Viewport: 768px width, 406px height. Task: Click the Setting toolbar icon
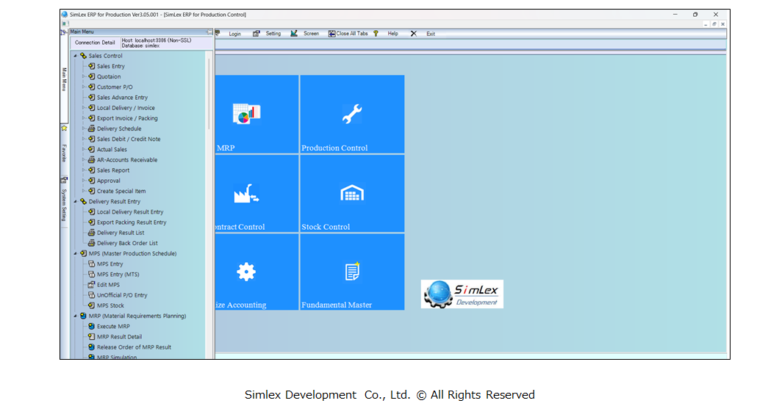[268, 33]
